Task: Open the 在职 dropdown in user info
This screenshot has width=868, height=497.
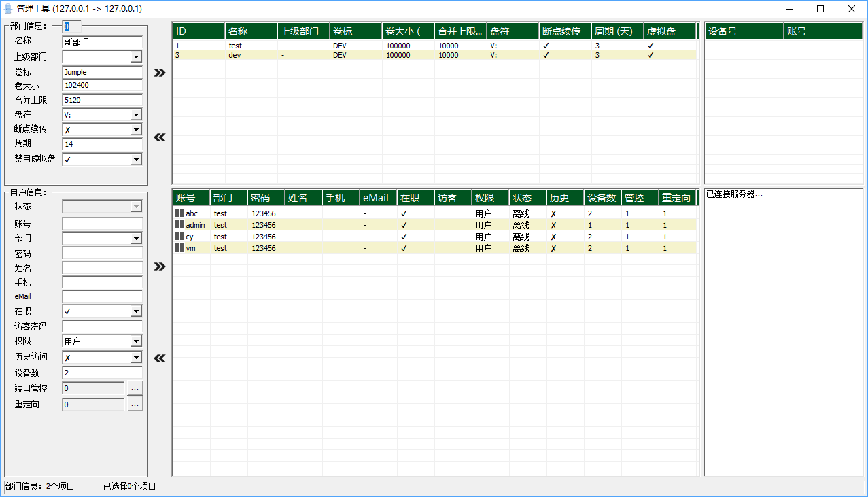Action: pyautogui.click(x=136, y=311)
